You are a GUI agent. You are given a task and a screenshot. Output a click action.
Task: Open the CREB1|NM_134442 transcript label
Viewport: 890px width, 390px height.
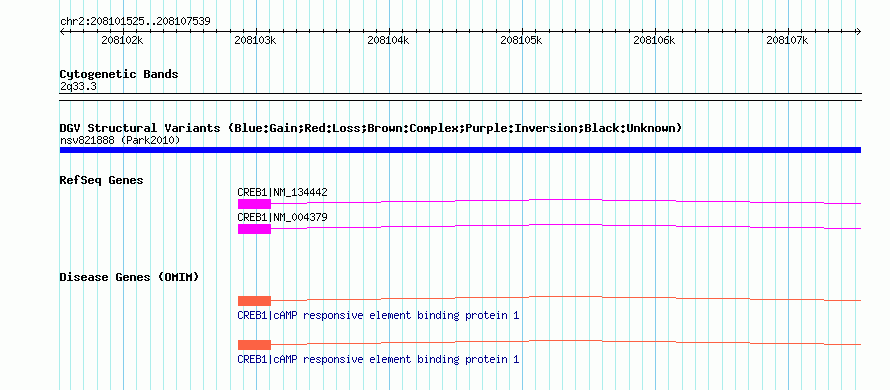[282, 193]
